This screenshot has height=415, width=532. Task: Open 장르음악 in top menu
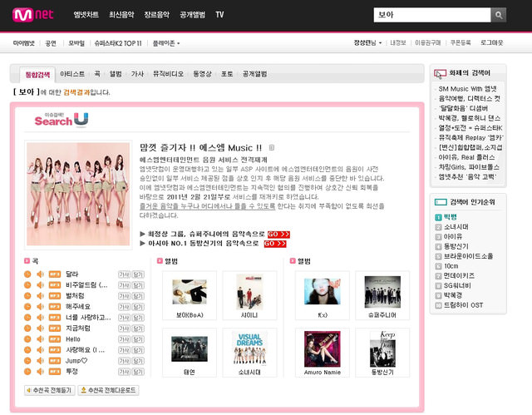click(157, 15)
